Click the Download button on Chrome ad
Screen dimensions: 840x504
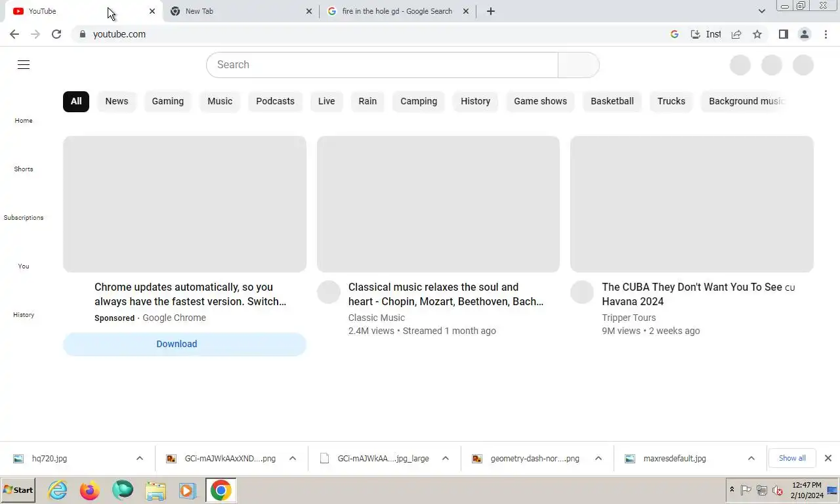tap(184, 344)
